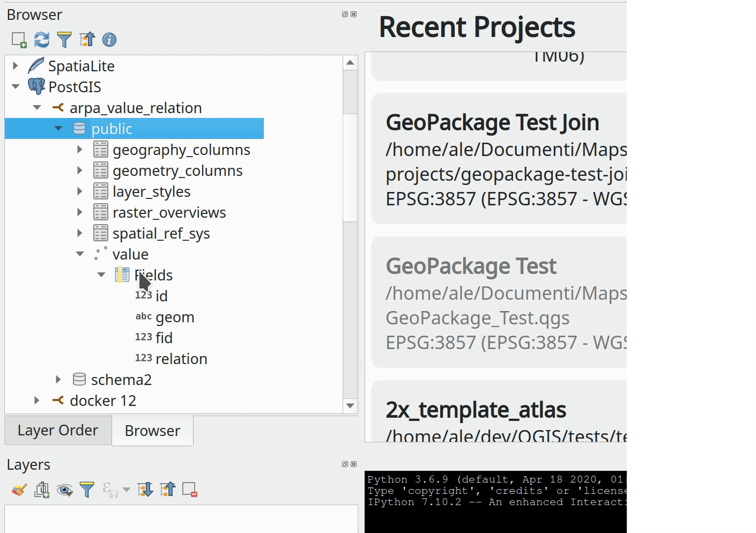Collapse all items in Browser tree

[87, 40]
